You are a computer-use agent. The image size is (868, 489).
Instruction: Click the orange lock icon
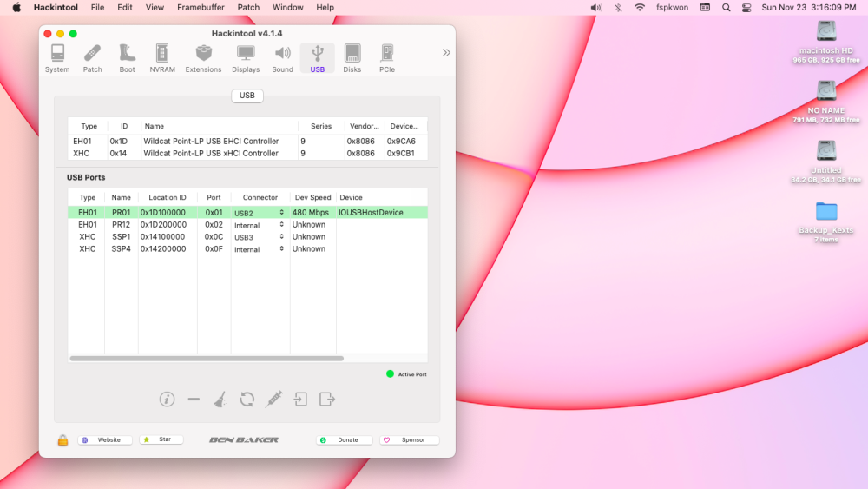pyautogui.click(x=62, y=440)
